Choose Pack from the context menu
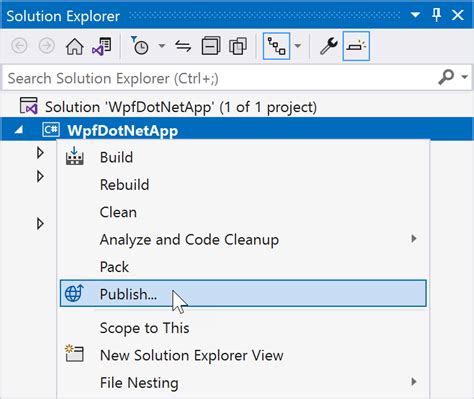 (x=243, y=267)
